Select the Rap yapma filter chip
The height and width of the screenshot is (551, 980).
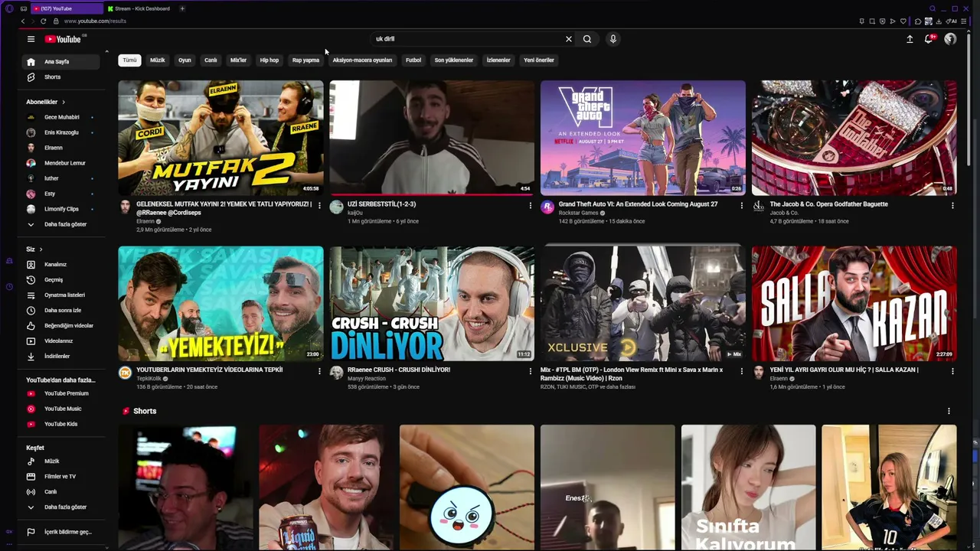tap(305, 60)
